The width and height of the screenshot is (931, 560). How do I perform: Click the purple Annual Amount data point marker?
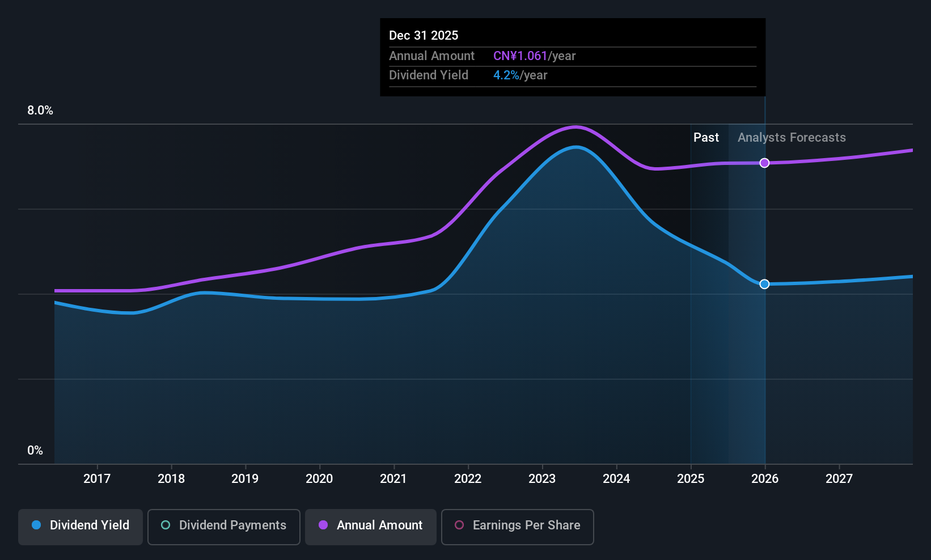click(764, 163)
